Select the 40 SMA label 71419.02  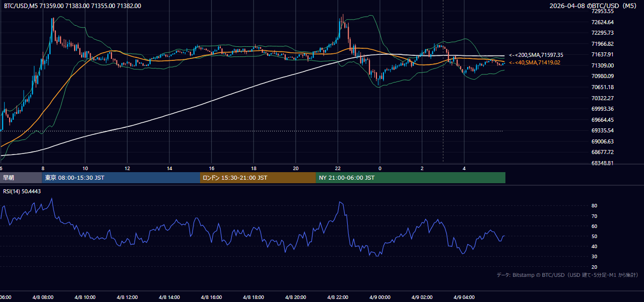click(x=535, y=62)
